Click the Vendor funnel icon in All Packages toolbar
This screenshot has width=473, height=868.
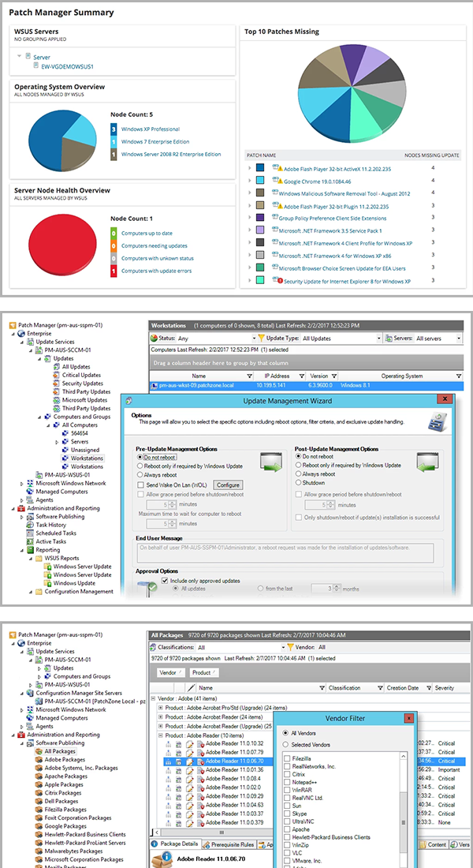point(290,646)
